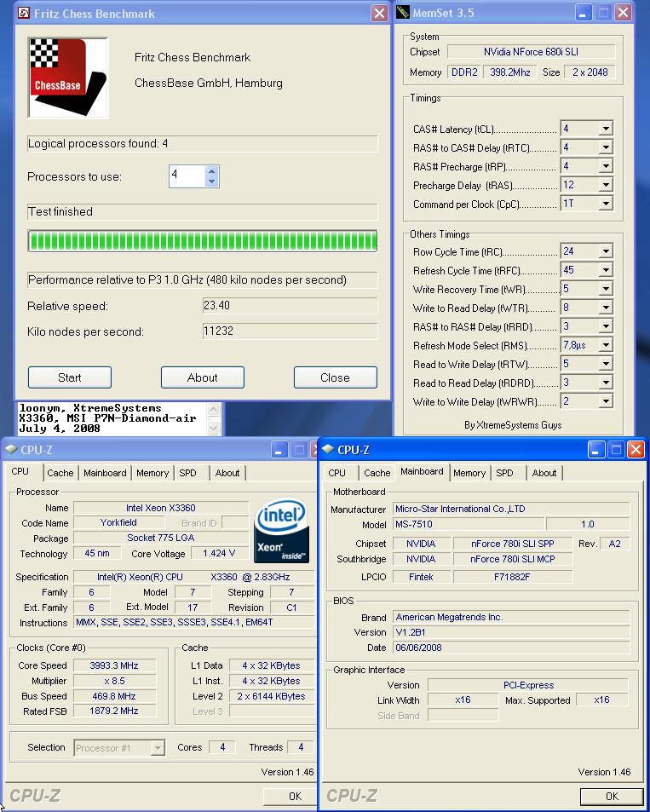
Task: Click Fritz Chess Benchmark title bar icon
Action: tap(24, 13)
